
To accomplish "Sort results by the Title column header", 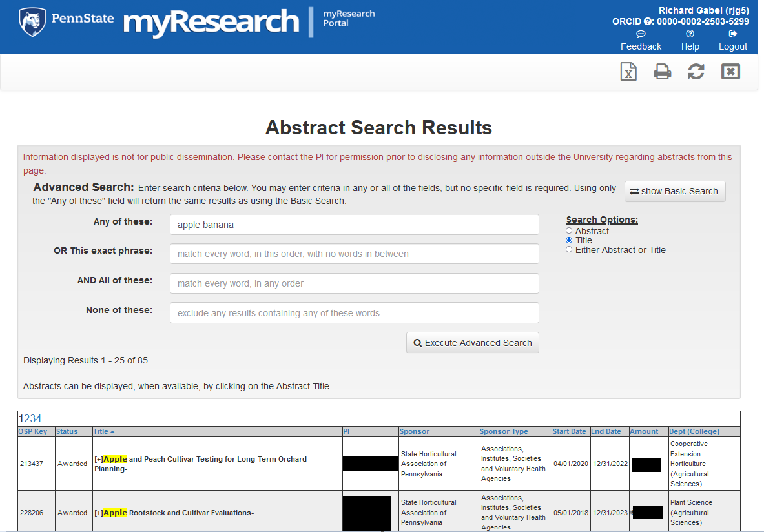I will (x=101, y=431).
